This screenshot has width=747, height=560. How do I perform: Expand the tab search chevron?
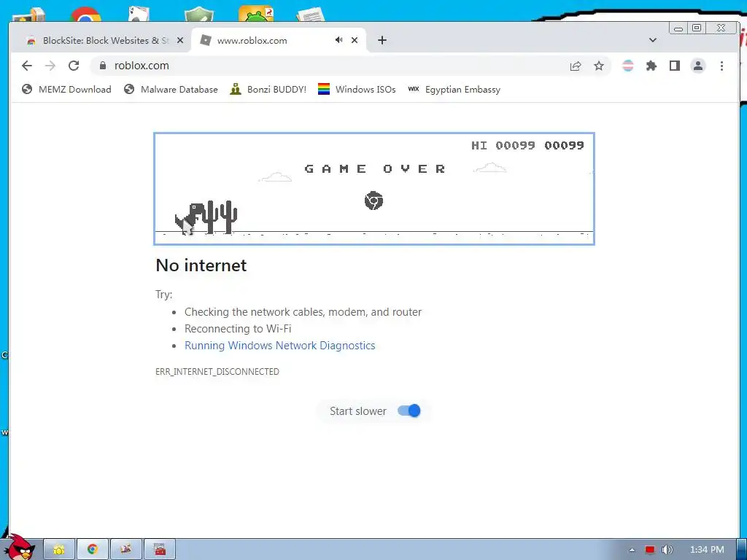[653, 40]
